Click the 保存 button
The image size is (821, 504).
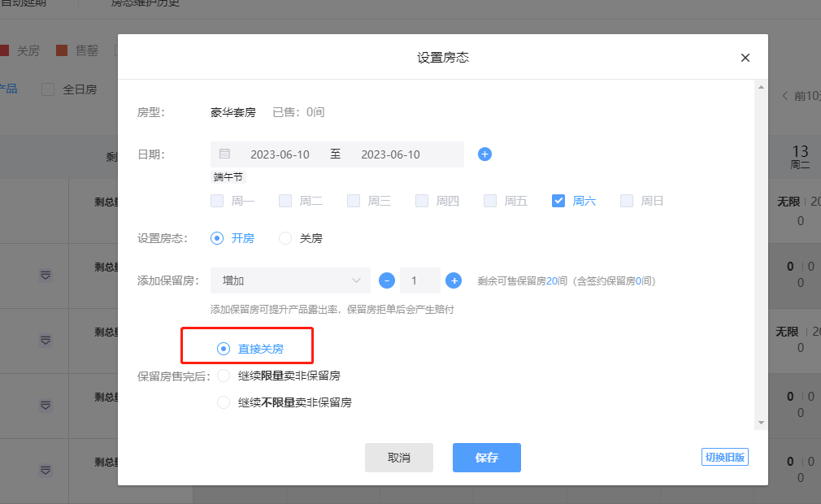click(x=486, y=458)
